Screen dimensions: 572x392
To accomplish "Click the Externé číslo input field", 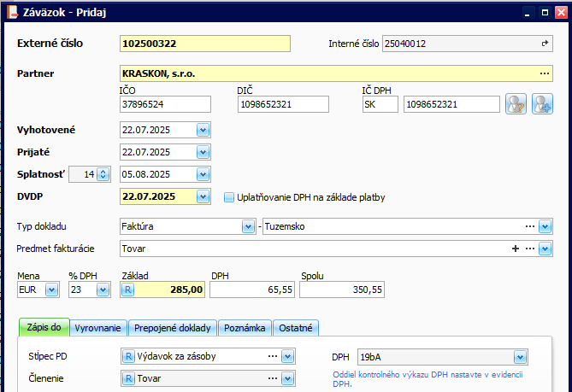I will point(204,44).
